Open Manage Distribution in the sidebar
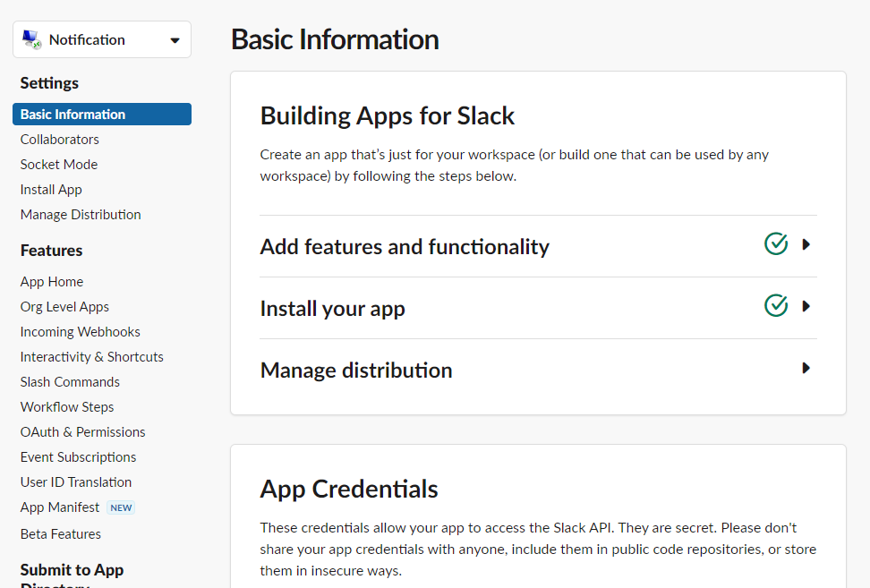 coord(81,215)
